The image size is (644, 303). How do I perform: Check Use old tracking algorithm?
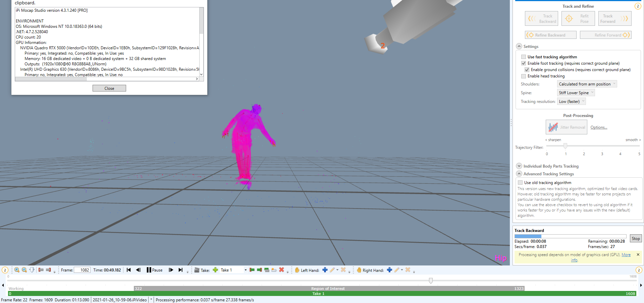coord(520,183)
